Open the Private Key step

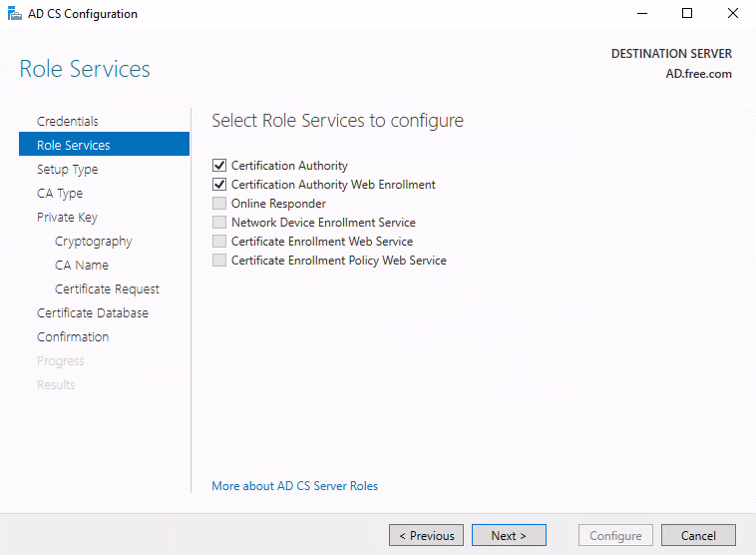[67, 218]
